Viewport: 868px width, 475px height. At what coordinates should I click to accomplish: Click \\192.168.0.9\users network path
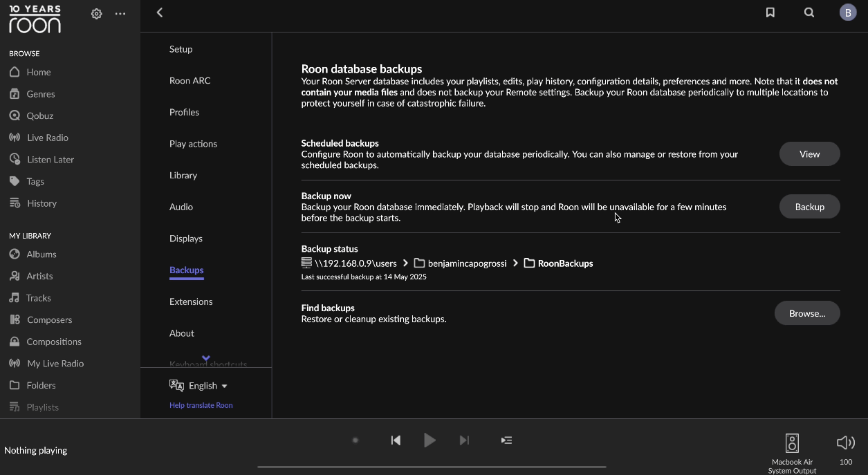click(x=349, y=263)
